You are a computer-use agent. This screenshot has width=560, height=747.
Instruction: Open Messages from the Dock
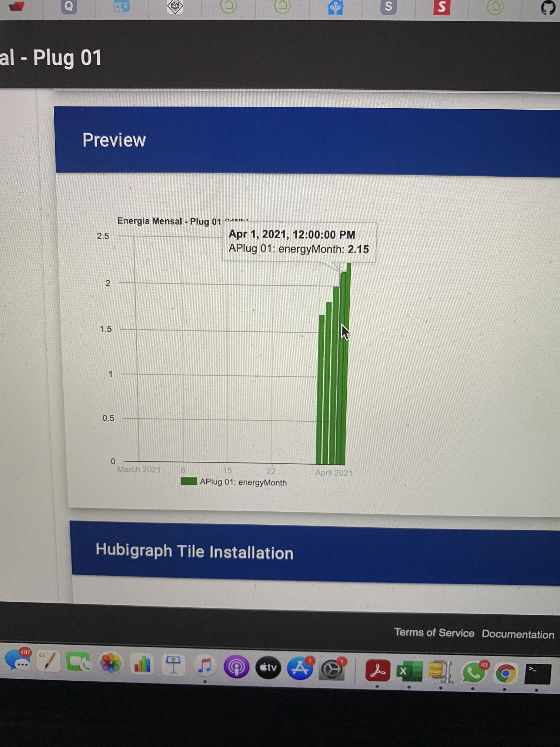(18, 660)
